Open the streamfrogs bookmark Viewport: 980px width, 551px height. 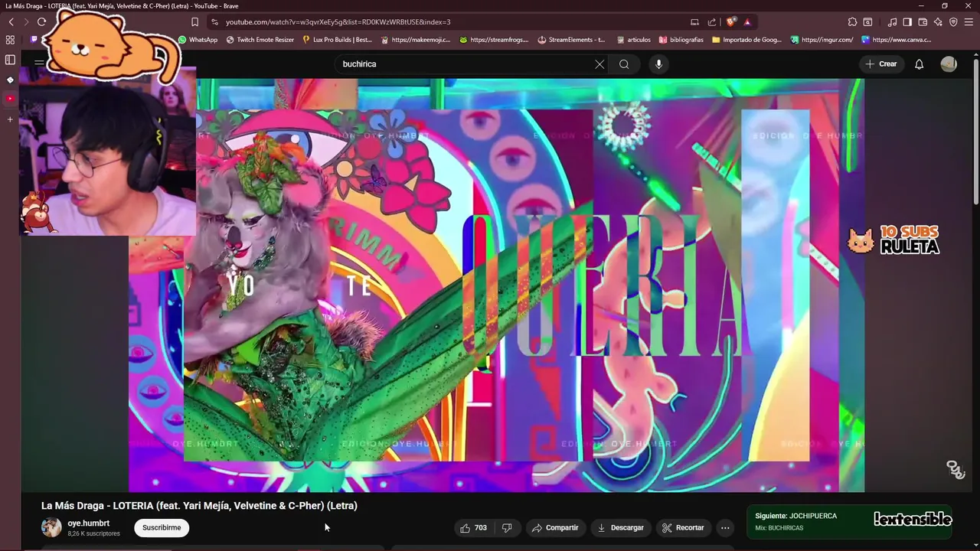coord(494,40)
